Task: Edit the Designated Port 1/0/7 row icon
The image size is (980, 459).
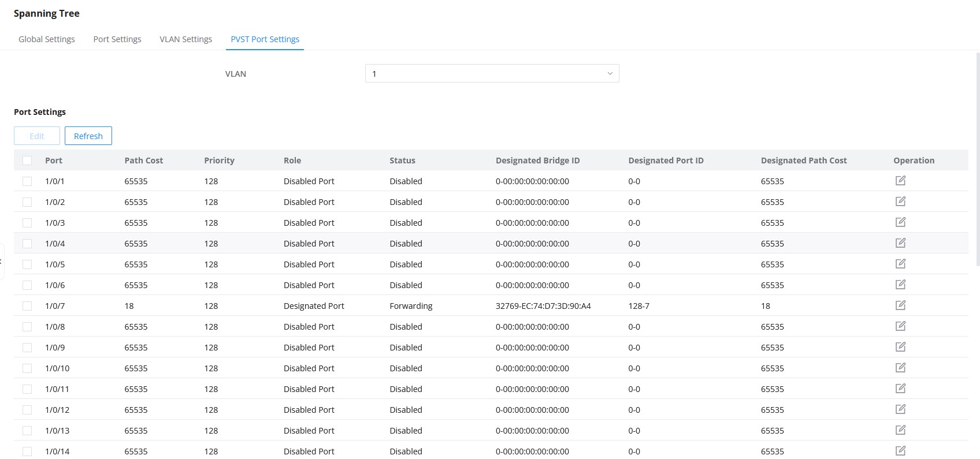Action: (900, 305)
